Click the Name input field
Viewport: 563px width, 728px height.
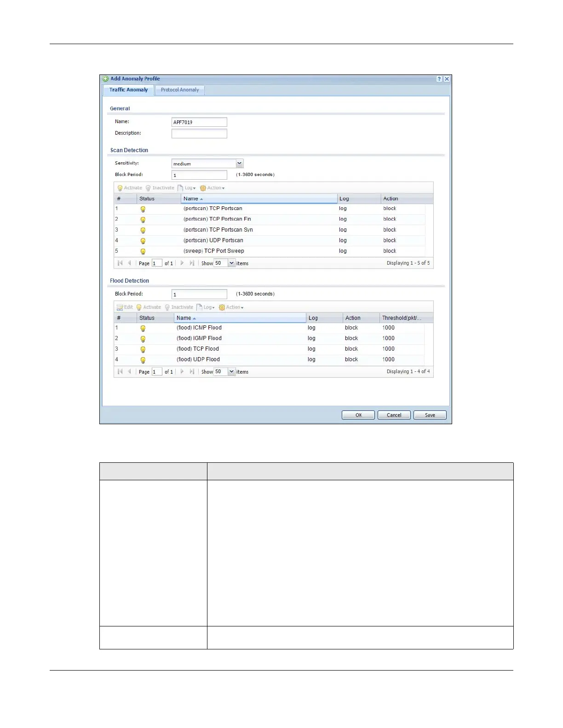(x=199, y=122)
